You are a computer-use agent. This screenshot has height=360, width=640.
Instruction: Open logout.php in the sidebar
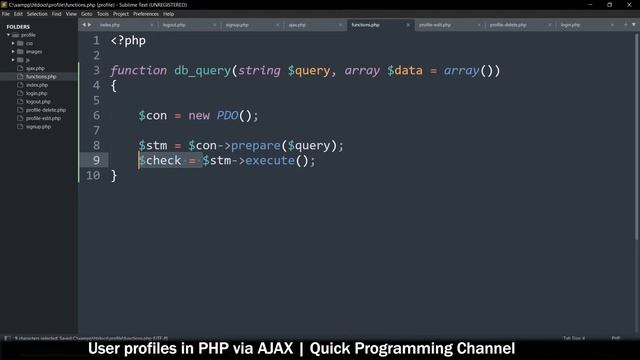tap(38, 102)
